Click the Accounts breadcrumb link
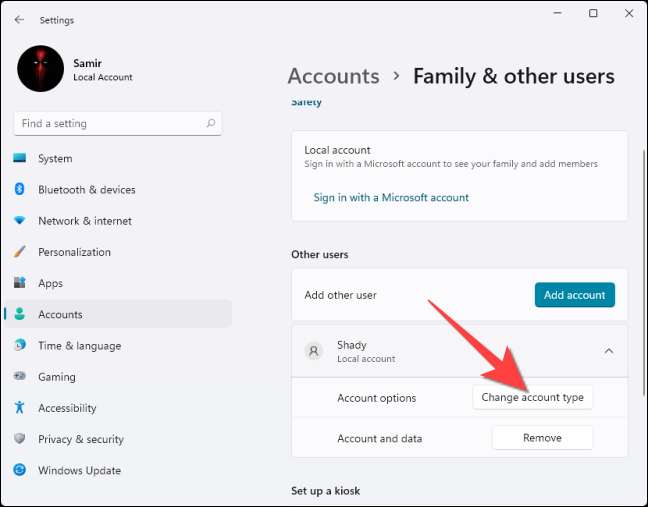This screenshot has width=648, height=507. [x=333, y=76]
